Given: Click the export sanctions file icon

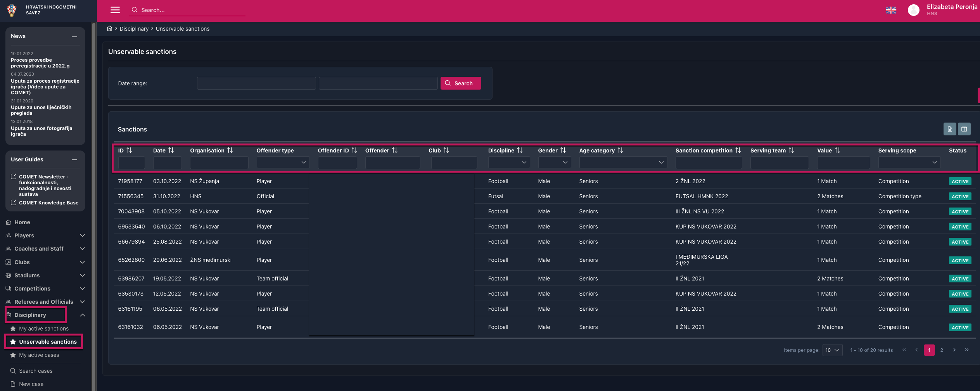Looking at the screenshot, I should [x=950, y=129].
